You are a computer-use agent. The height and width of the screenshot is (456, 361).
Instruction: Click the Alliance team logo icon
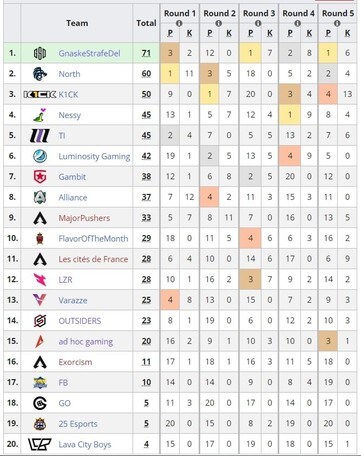click(40, 197)
